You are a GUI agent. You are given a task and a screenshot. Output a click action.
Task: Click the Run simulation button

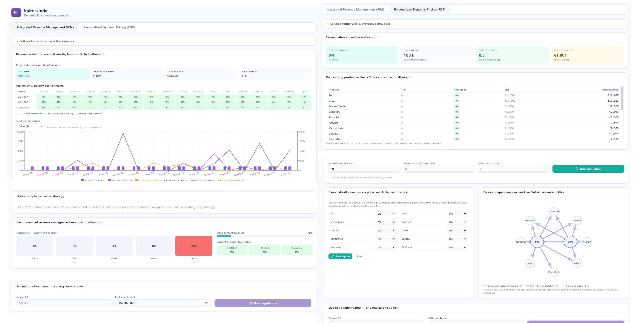[x=588, y=169]
